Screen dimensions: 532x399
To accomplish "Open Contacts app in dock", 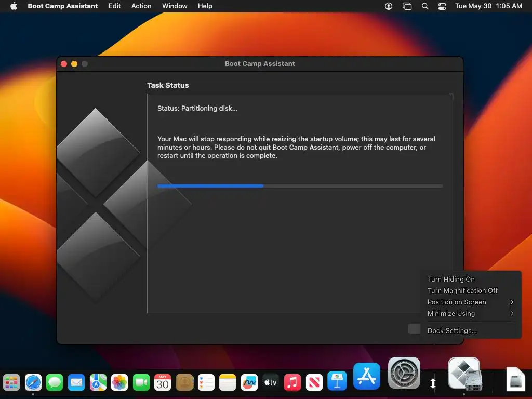I will (184, 383).
